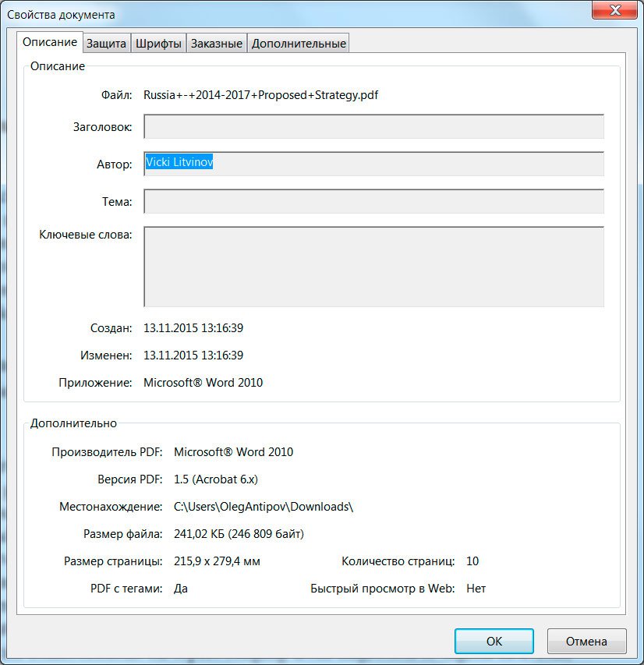Click Быстрый просмотр в Web value Нет
The width and height of the screenshot is (644, 665).
pos(476,589)
